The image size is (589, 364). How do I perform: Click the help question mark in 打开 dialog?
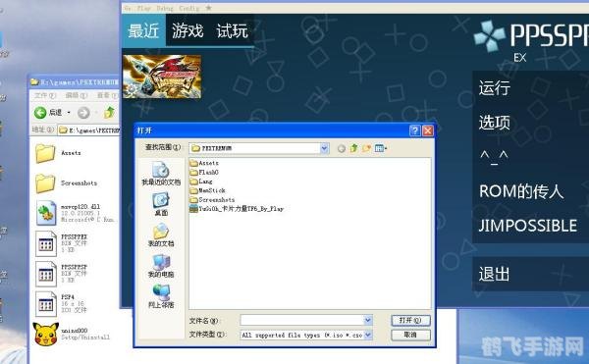[414, 130]
